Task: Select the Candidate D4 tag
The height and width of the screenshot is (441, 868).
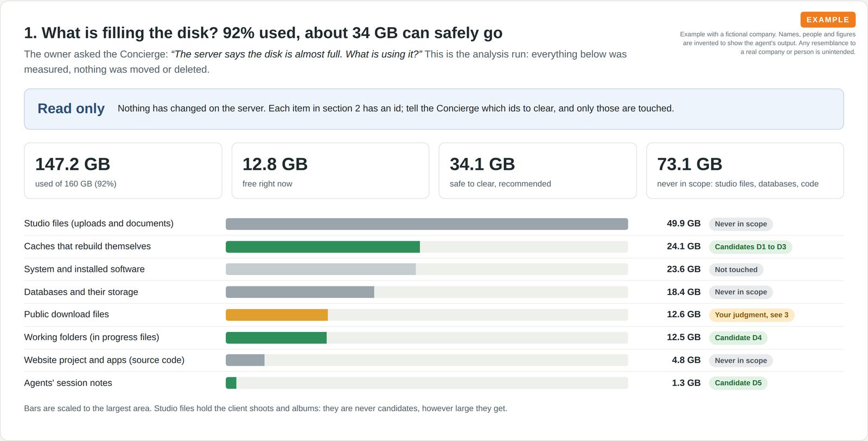Action: (738, 337)
